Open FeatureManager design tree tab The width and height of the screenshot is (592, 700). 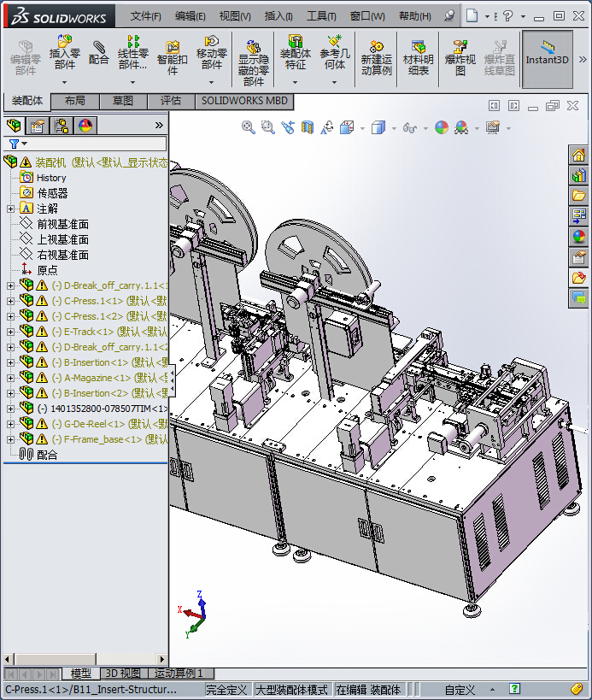pyautogui.click(x=14, y=126)
